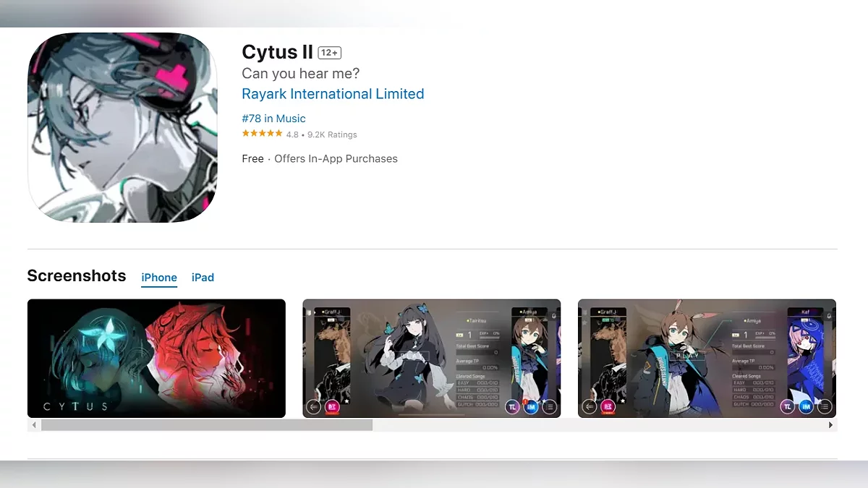Open the Rayark International Limited developer link

(x=333, y=94)
